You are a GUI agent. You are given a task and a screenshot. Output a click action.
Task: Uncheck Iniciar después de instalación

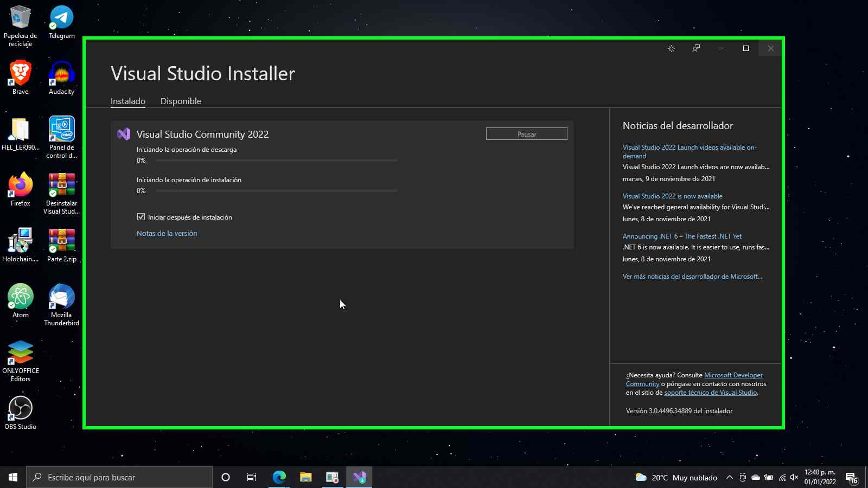pyautogui.click(x=141, y=217)
